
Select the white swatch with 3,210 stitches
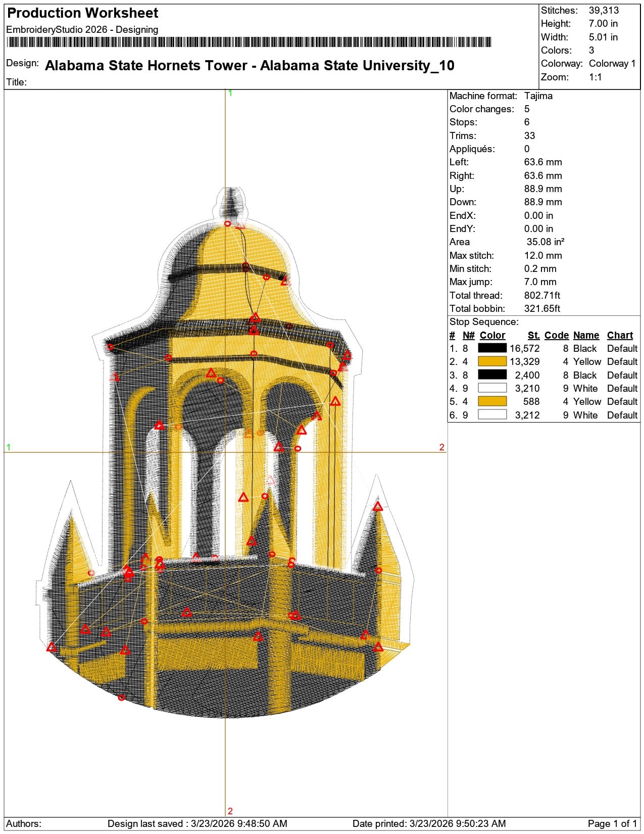tap(492, 388)
